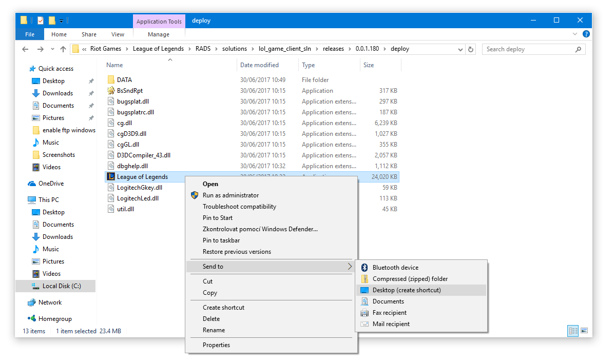Switch to Large icons view
This screenshot has width=614, height=364.
point(584,331)
